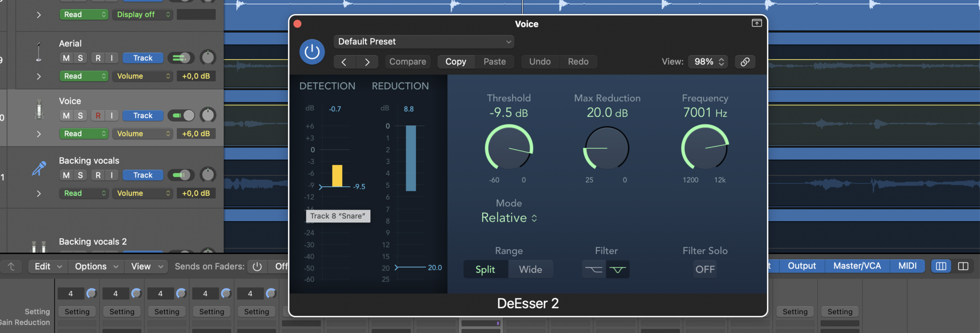Viewport: 980px width, 333px height.
Task: Click the Backing vocals pan knob
Action: click(x=208, y=175)
